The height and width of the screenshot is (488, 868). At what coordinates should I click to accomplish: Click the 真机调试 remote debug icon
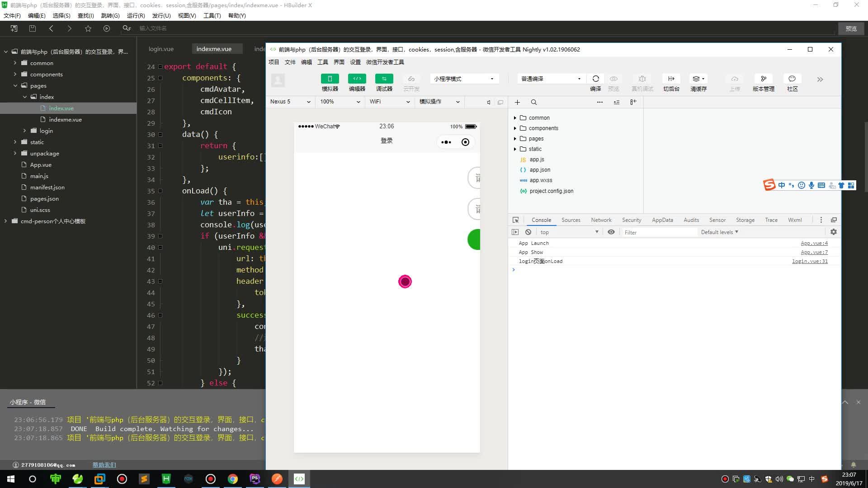pos(642,79)
